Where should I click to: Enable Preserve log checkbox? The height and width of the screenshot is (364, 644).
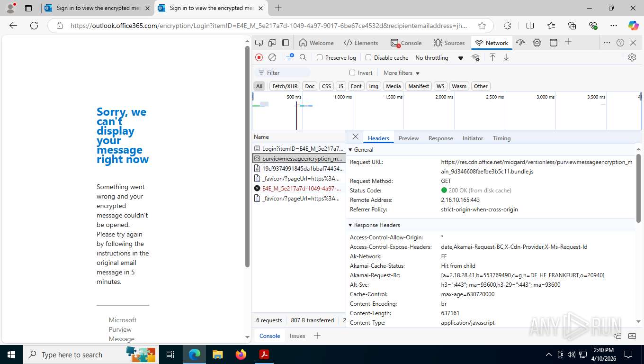[x=320, y=57]
